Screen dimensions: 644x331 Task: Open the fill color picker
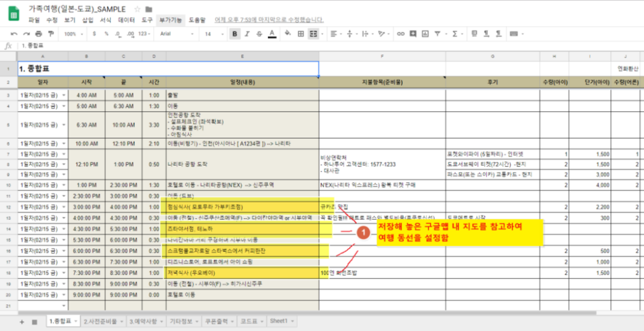[x=288, y=34]
